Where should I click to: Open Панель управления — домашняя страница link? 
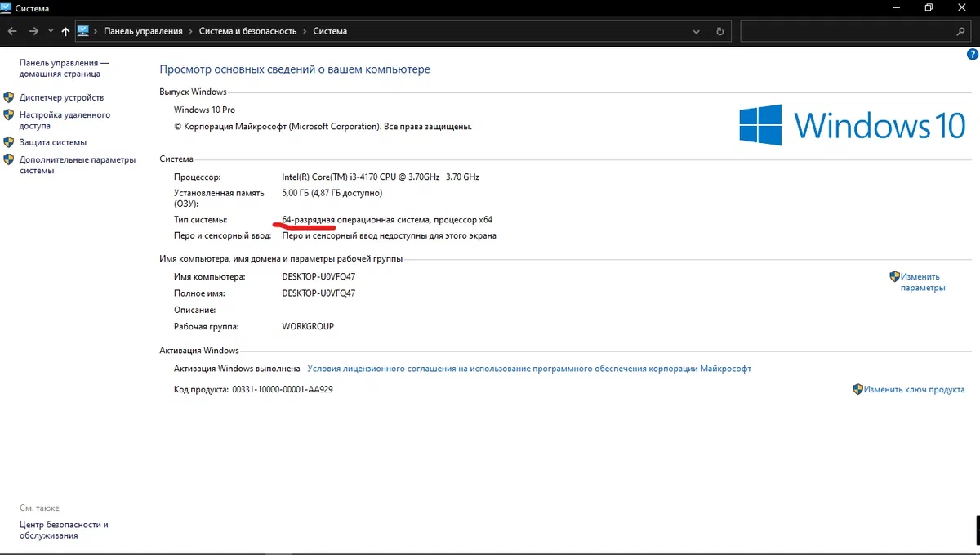[x=65, y=68]
